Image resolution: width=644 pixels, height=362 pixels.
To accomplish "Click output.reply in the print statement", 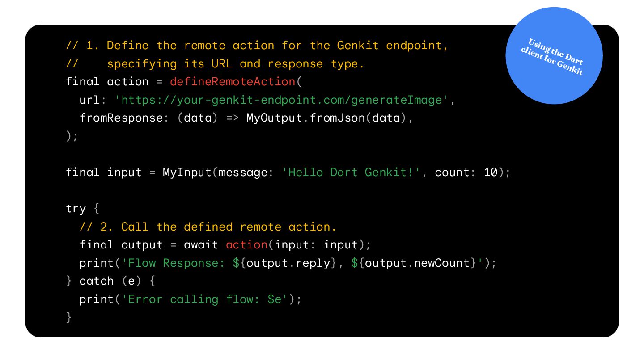I will coord(288,263).
